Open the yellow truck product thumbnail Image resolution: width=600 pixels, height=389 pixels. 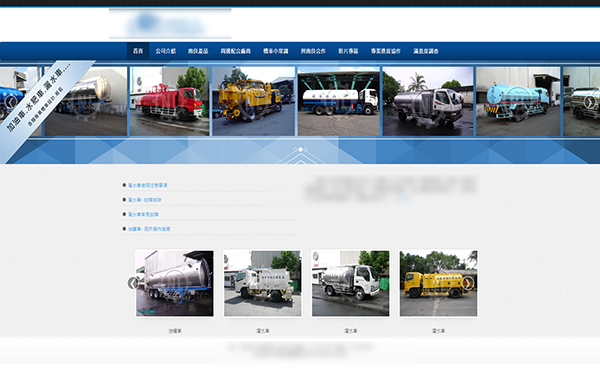[x=438, y=283]
